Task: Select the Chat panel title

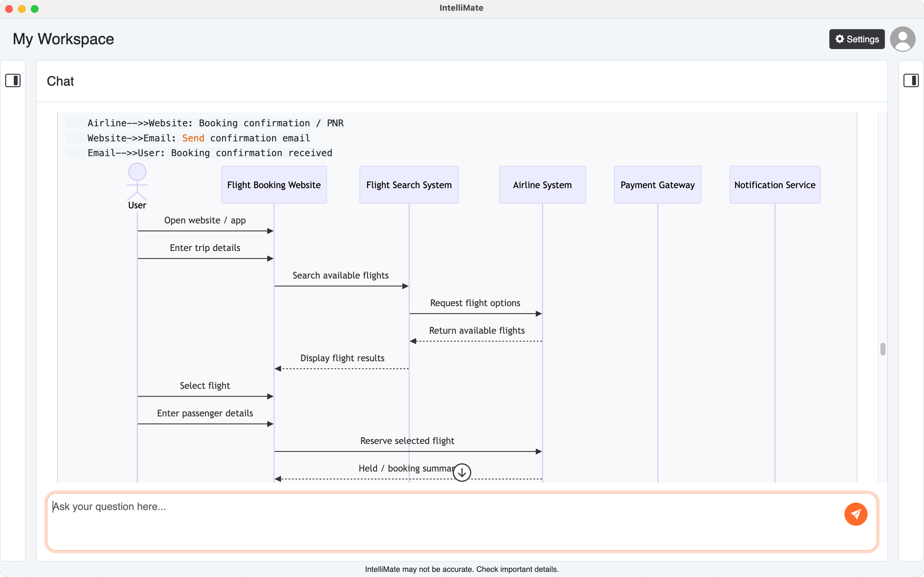Action: [60, 81]
